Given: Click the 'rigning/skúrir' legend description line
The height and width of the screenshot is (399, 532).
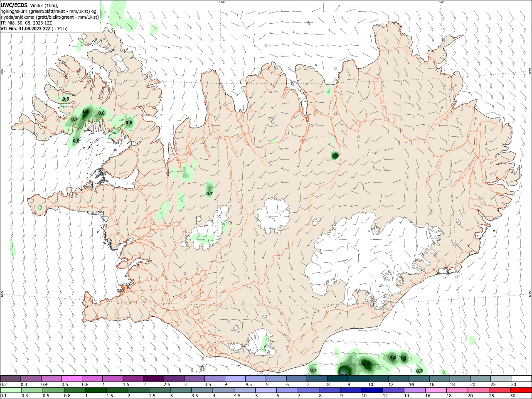Looking at the screenshot, I should click(49, 11).
